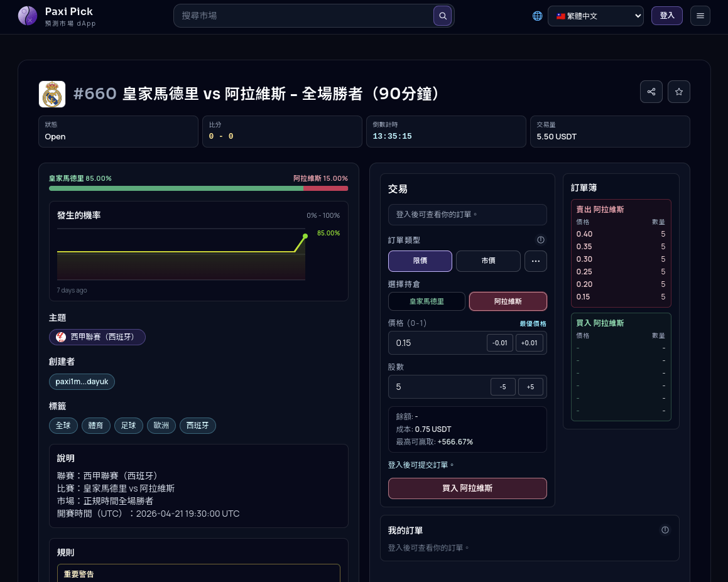Screen dimensions: 728x582
Task: Open the hamburger menu
Action: click(700, 16)
